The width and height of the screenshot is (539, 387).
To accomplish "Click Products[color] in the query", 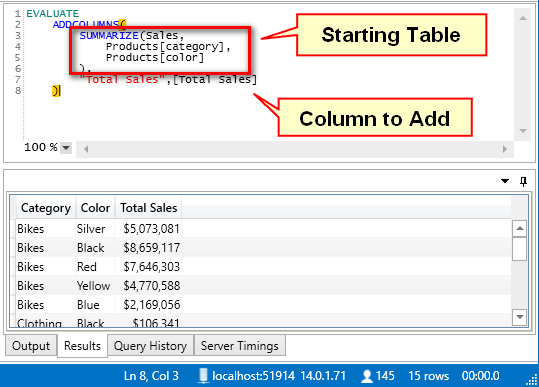I will (155, 57).
